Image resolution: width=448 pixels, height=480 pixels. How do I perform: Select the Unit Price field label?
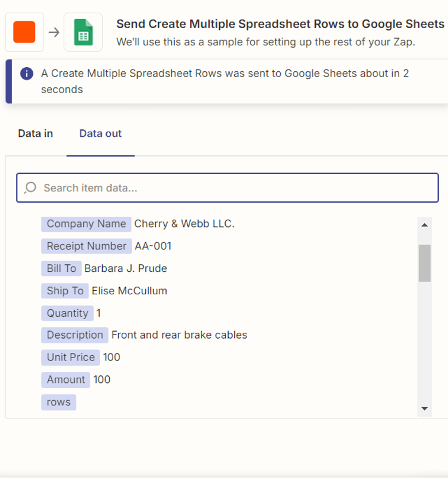[71, 357]
